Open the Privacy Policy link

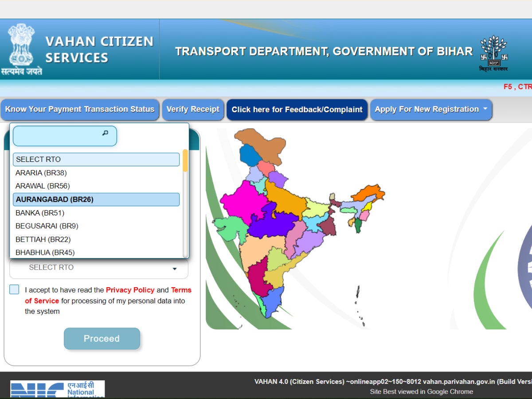(x=130, y=290)
